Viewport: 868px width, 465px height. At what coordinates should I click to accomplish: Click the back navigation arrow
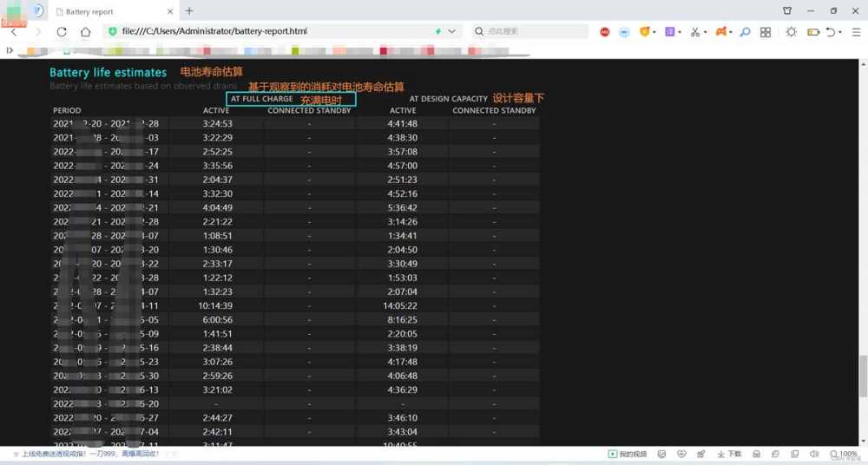click(x=13, y=31)
